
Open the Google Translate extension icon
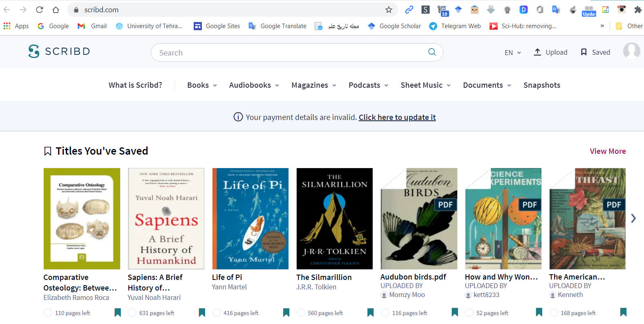click(x=556, y=9)
